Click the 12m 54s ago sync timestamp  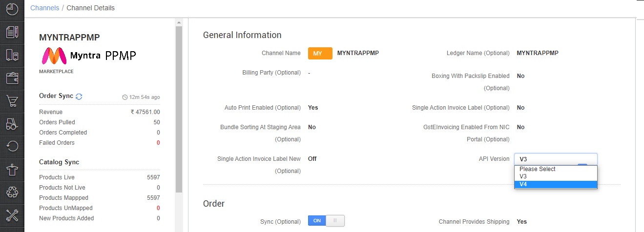[x=145, y=97]
